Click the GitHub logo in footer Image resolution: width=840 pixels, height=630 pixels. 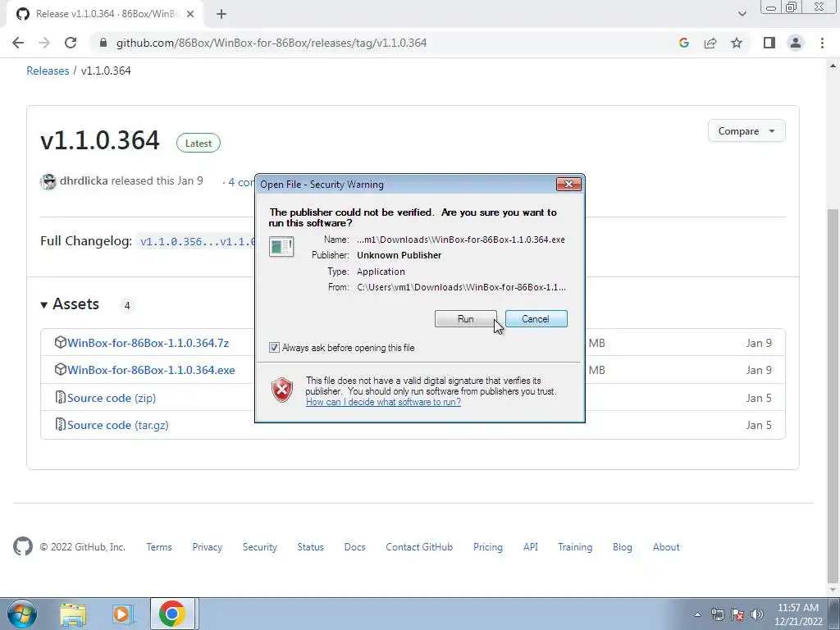click(23, 546)
